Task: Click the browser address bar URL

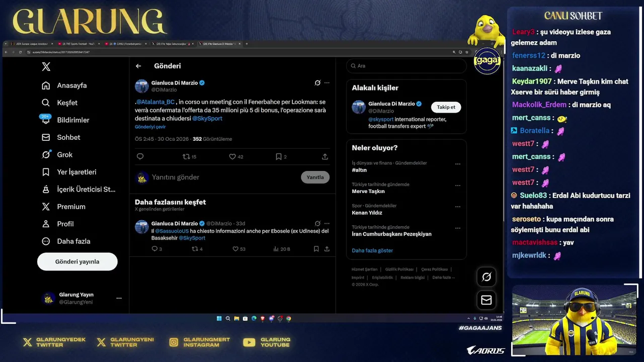Action: pos(61,52)
